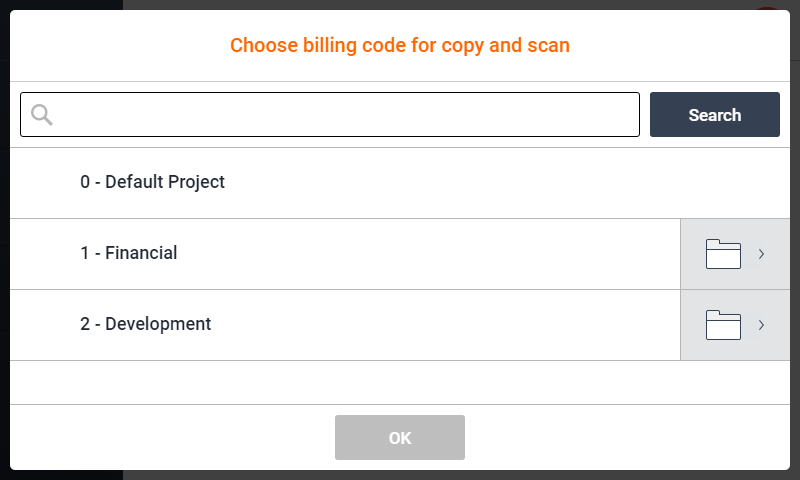Image resolution: width=800 pixels, height=480 pixels.
Task: Select the "2 - Development" billing code
Action: pos(146,324)
